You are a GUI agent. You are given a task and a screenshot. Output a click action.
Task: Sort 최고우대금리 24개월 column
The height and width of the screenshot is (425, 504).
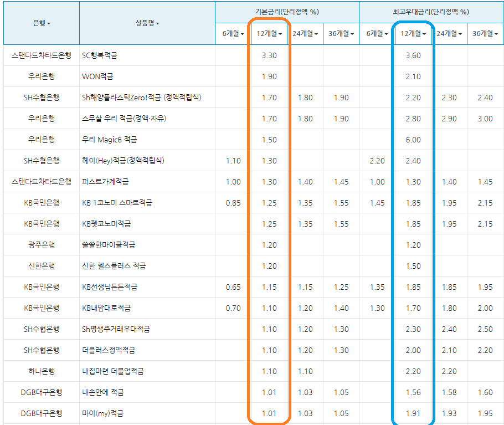coord(449,33)
